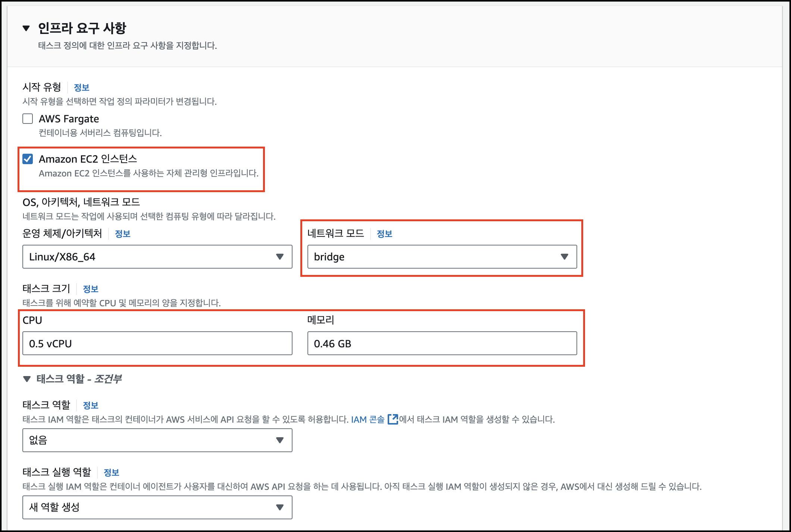Viewport: 791px width, 532px height.
Task: Open 정보 link next to 태스크 크기
Action: pos(90,289)
